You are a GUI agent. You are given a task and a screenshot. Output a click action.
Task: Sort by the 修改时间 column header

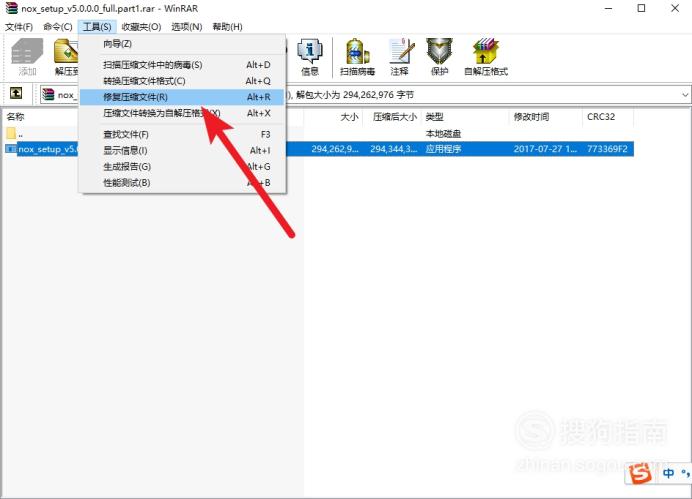tap(531, 117)
